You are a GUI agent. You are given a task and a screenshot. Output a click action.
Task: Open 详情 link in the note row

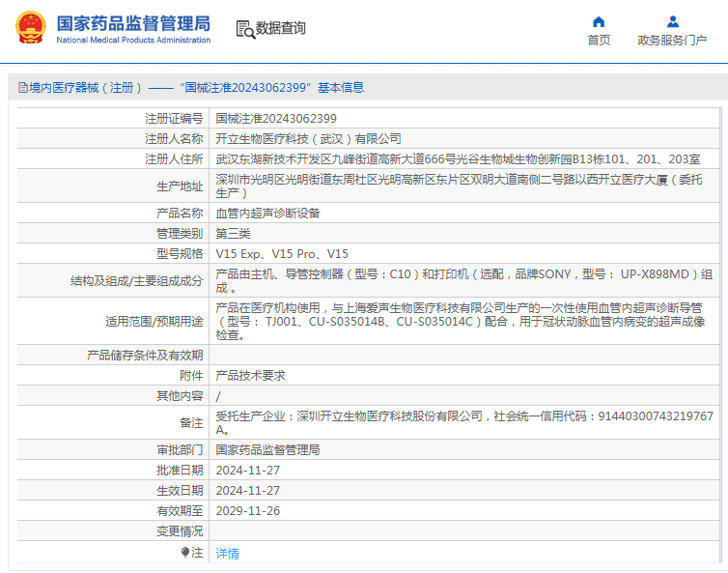[228, 553]
